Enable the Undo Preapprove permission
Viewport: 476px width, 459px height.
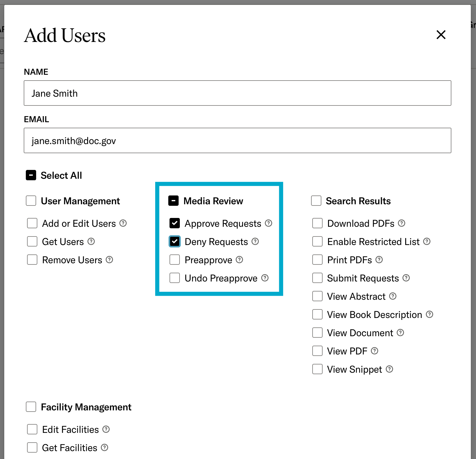click(175, 278)
